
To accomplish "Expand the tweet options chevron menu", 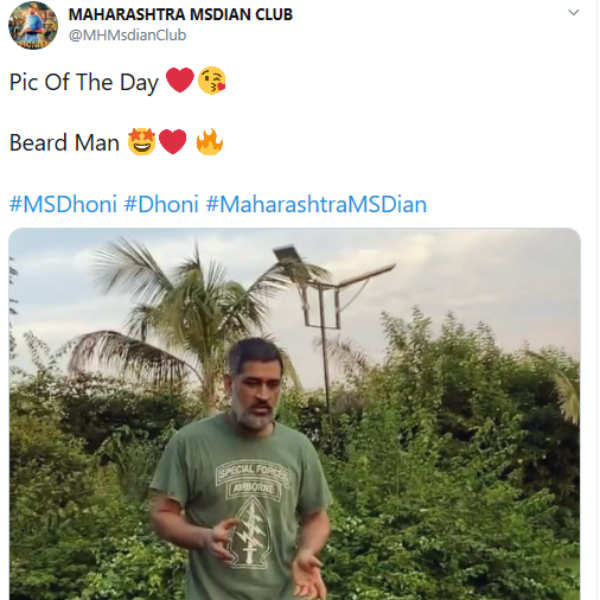I will pos(573,13).
